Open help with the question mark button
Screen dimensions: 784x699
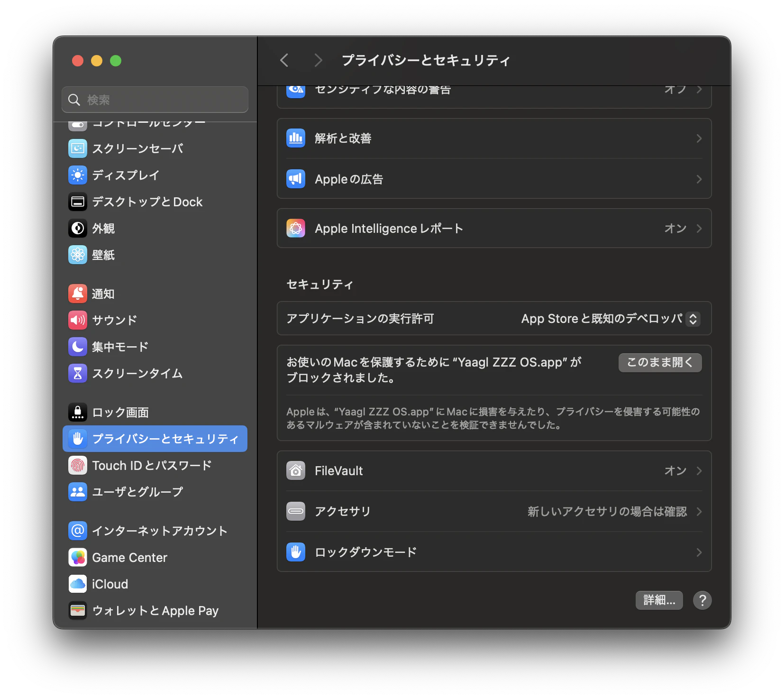(x=702, y=600)
